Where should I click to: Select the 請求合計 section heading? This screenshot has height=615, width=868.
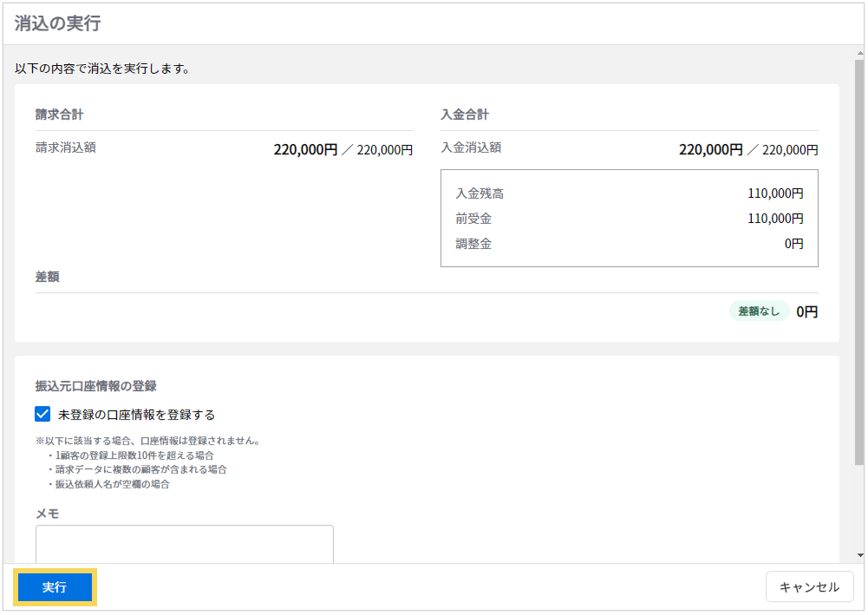pos(59,114)
